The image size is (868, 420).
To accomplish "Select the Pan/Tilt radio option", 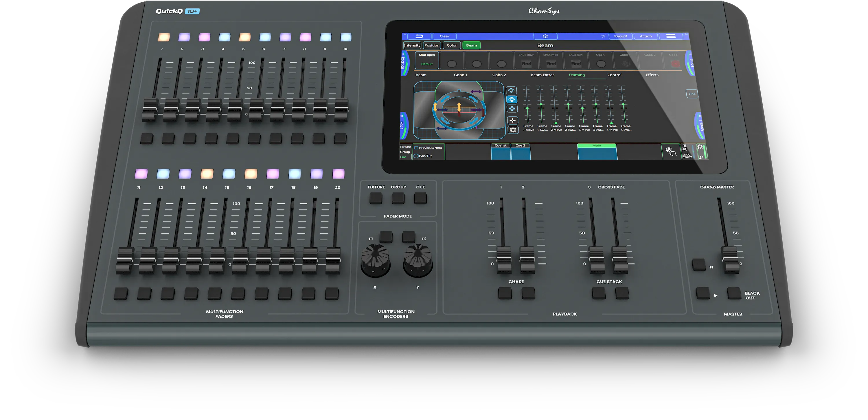I will coord(416,156).
